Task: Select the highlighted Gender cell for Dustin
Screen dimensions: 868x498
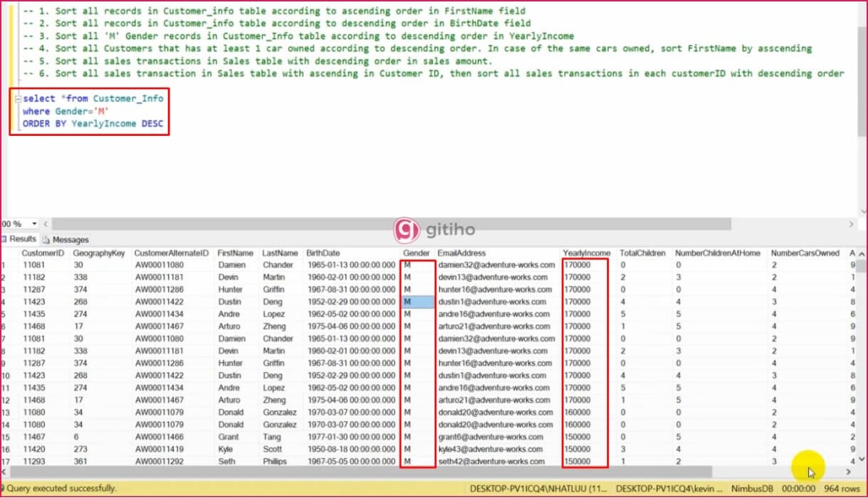Action: click(x=417, y=301)
